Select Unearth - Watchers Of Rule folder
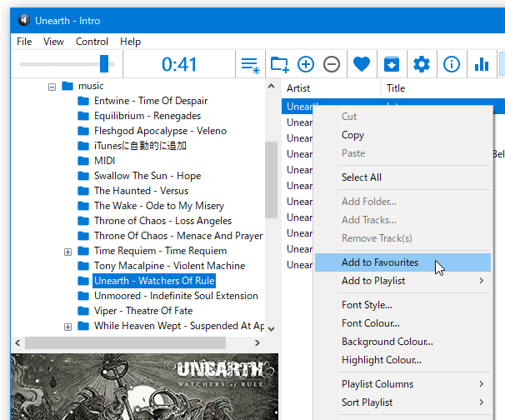 (154, 281)
